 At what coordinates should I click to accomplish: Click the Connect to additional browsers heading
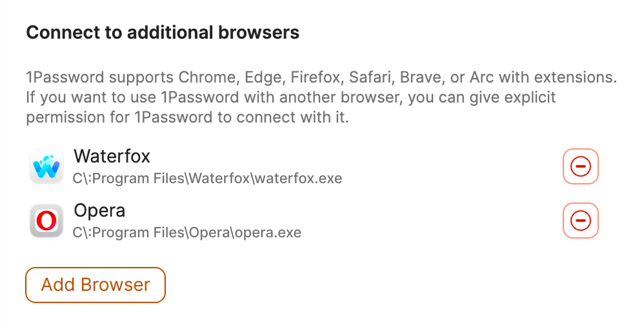tap(163, 32)
